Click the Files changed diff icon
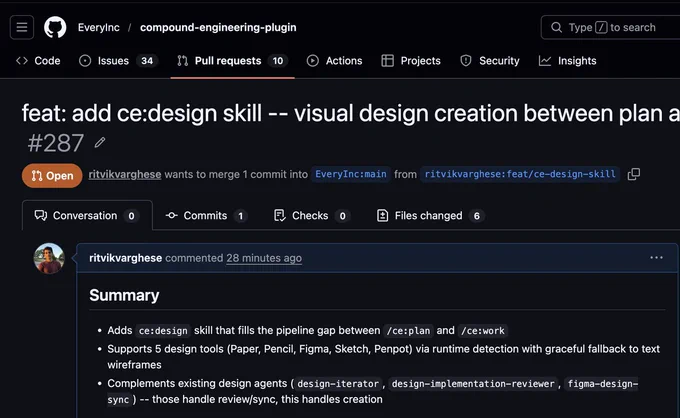The width and height of the screenshot is (680, 418). coord(382,216)
